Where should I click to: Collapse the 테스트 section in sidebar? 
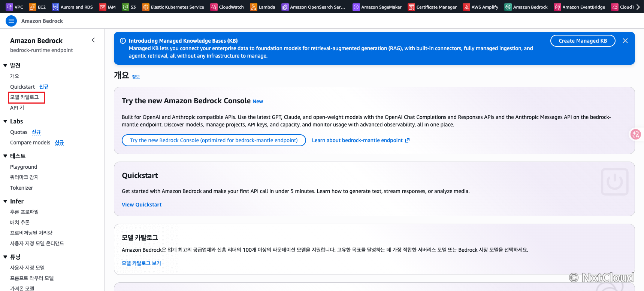tap(5, 156)
